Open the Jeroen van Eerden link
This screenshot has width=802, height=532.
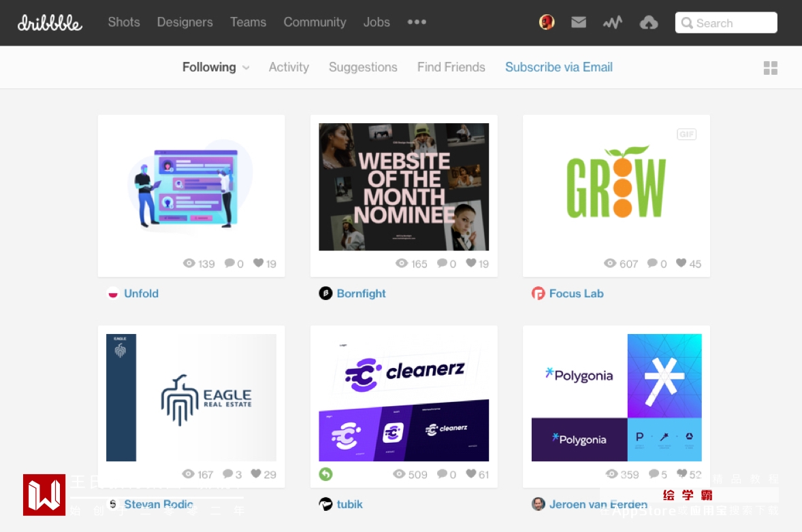598,504
